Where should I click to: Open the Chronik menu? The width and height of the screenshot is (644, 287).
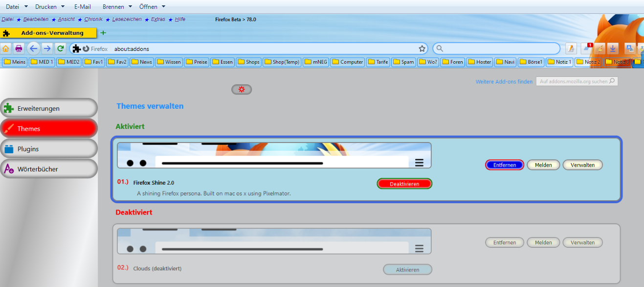pyautogui.click(x=93, y=19)
